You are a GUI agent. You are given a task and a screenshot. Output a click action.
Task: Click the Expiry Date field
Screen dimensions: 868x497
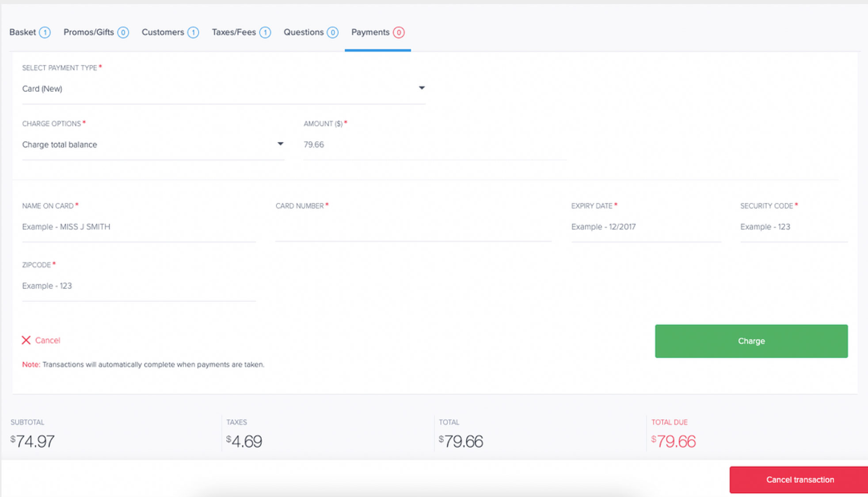[x=646, y=227]
